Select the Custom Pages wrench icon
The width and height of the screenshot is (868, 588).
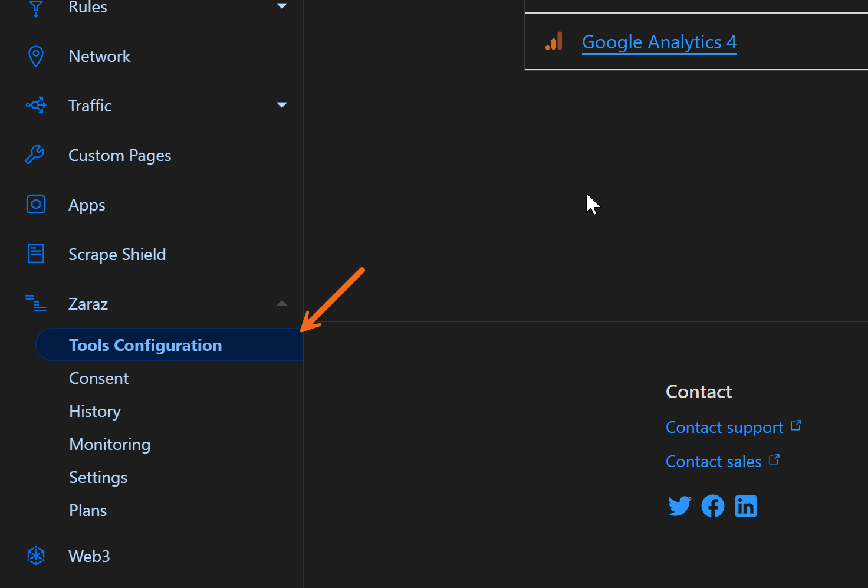[x=35, y=155]
